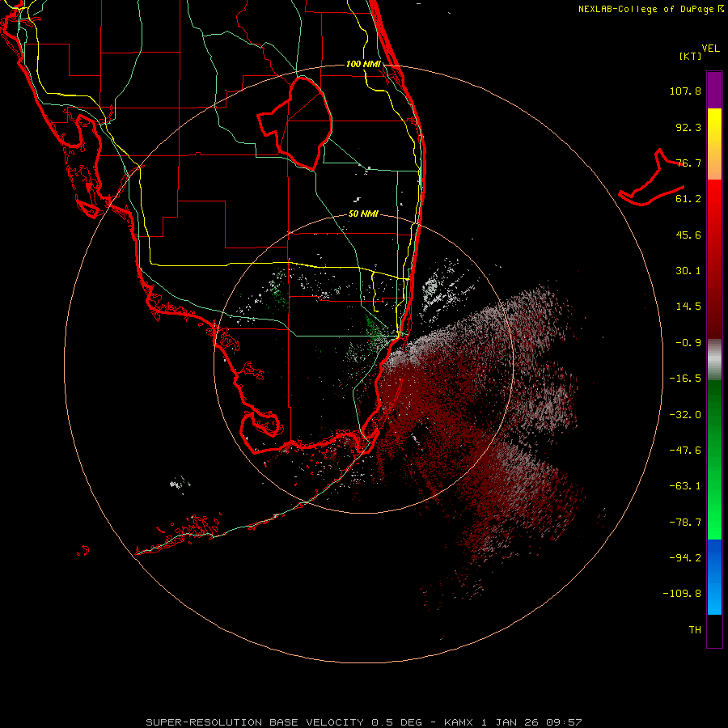This screenshot has width=728, height=728.
Task: Select the -0.9 legend value
Action: [x=688, y=343]
